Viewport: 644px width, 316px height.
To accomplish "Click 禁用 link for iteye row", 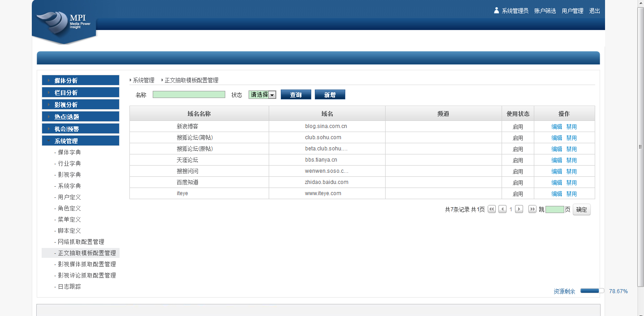I will pyautogui.click(x=571, y=194).
